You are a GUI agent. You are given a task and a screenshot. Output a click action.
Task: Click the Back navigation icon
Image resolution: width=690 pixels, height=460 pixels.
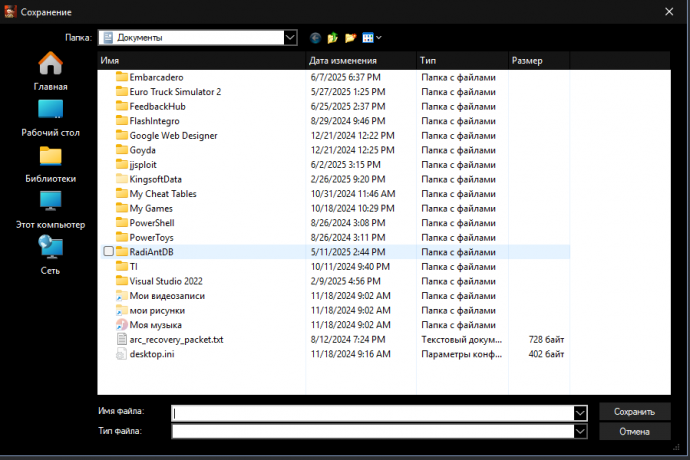pos(316,38)
